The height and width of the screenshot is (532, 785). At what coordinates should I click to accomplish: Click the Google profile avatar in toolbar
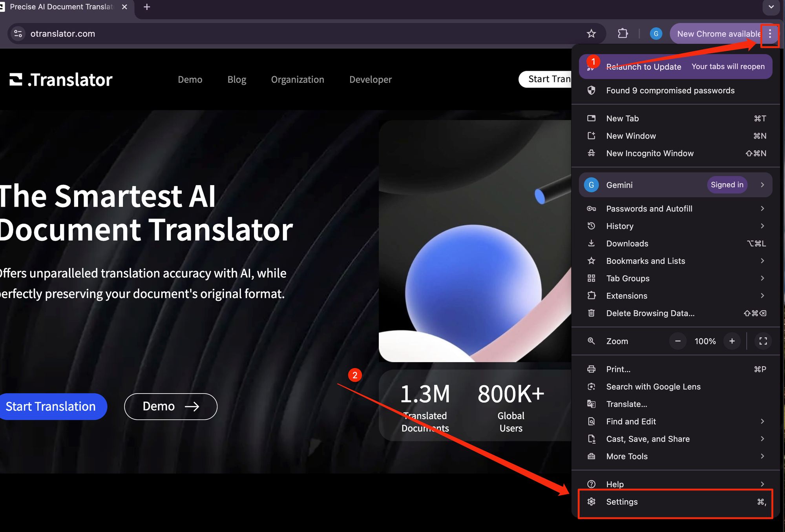tap(656, 34)
